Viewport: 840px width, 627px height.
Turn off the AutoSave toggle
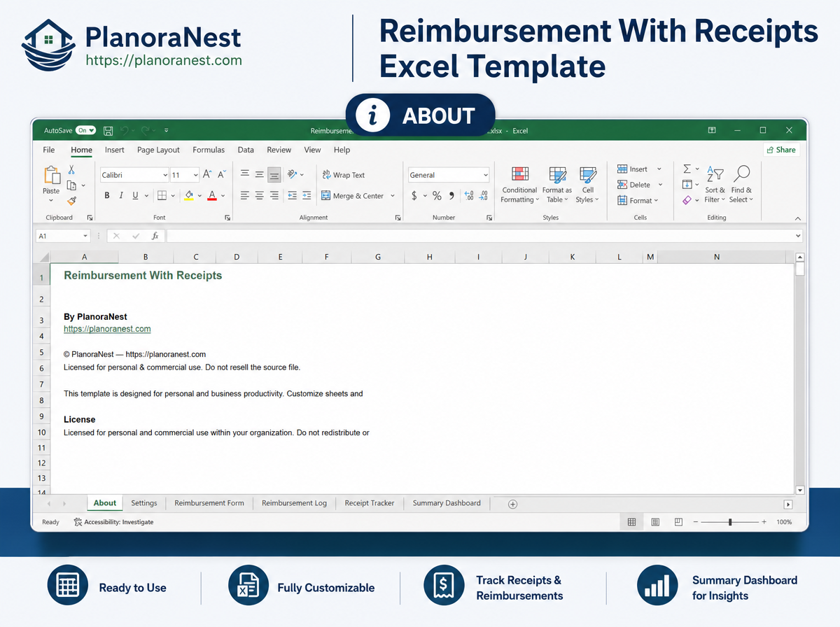tap(86, 130)
